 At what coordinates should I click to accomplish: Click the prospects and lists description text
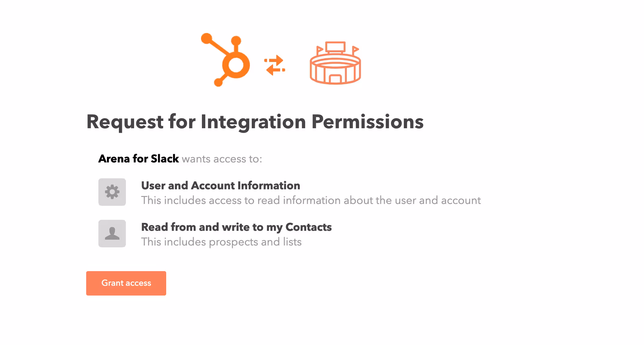pyautogui.click(x=221, y=242)
